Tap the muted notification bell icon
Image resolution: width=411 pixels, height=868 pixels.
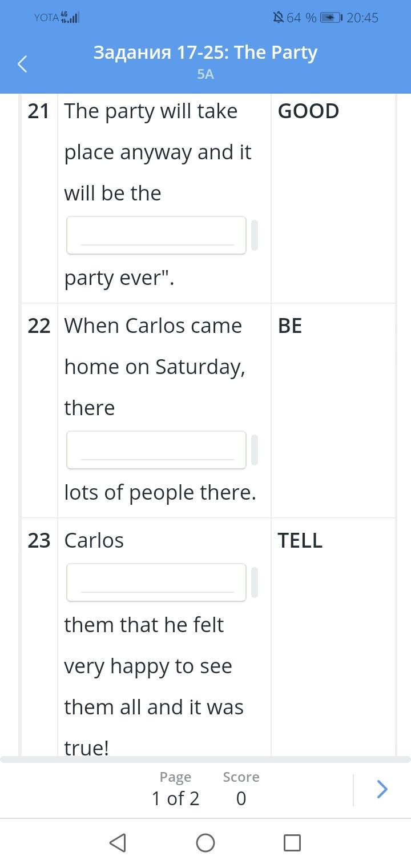tap(279, 18)
